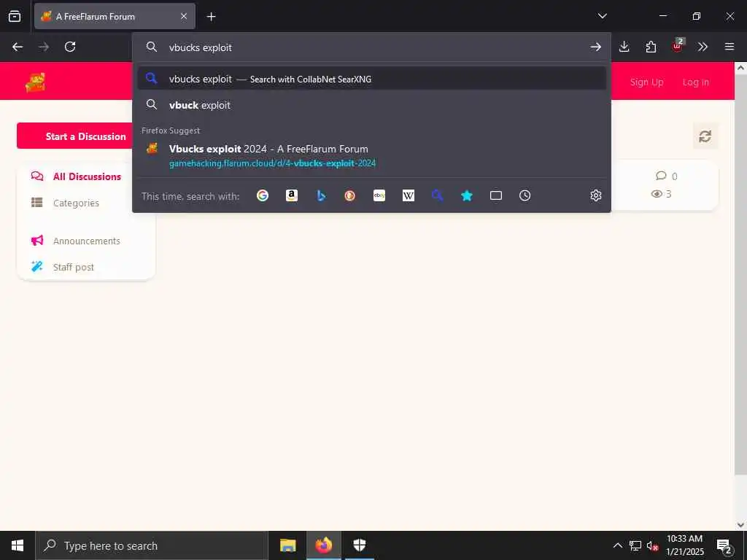Click the address bar with 'vbucks exploit'
This screenshot has height=560, width=747.
(x=371, y=47)
